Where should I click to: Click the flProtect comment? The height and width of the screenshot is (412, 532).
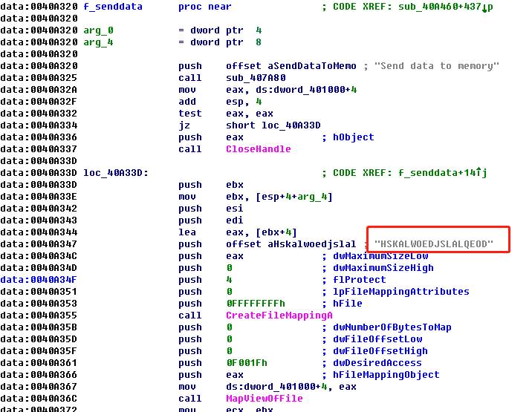pos(360,280)
